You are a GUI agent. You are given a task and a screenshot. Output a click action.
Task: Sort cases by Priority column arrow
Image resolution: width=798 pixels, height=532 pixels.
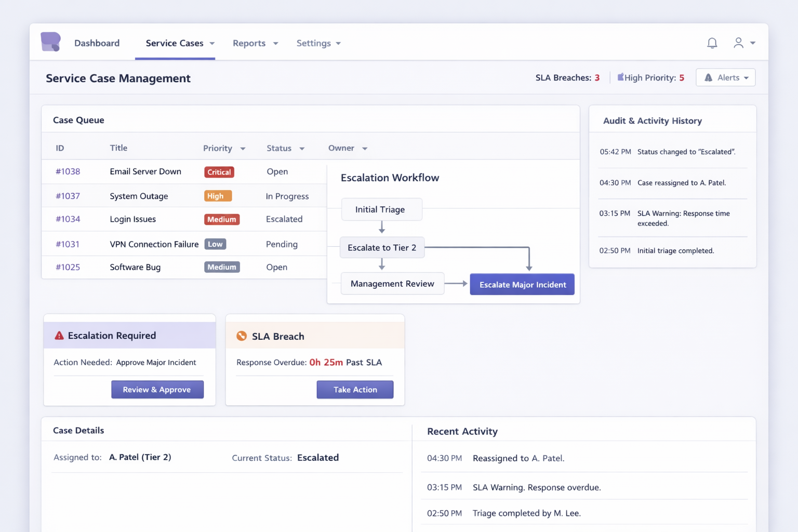(x=243, y=149)
